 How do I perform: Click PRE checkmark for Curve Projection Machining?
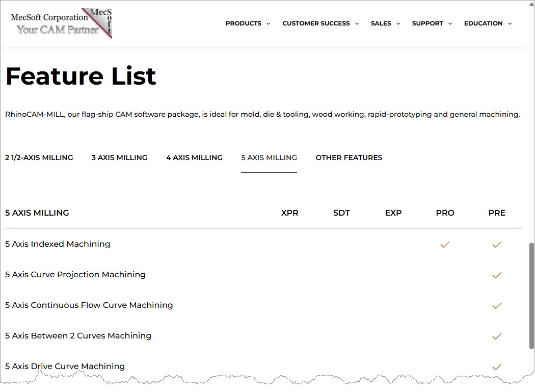[x=497, y=275]
